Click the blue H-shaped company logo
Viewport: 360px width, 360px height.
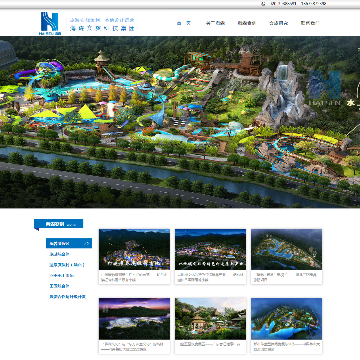[x=50, y=23]
